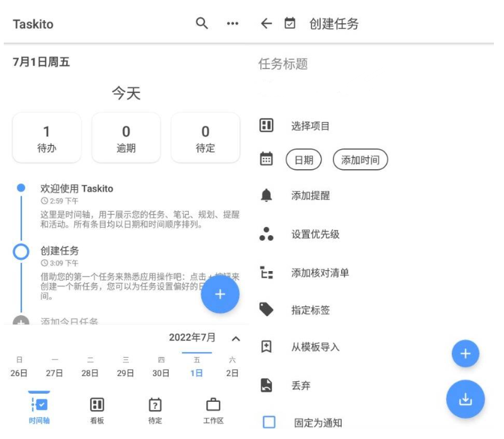Viewport: 504px width, 439px height.
Task: Open search in Taskito header
Action: pos(202,23)
